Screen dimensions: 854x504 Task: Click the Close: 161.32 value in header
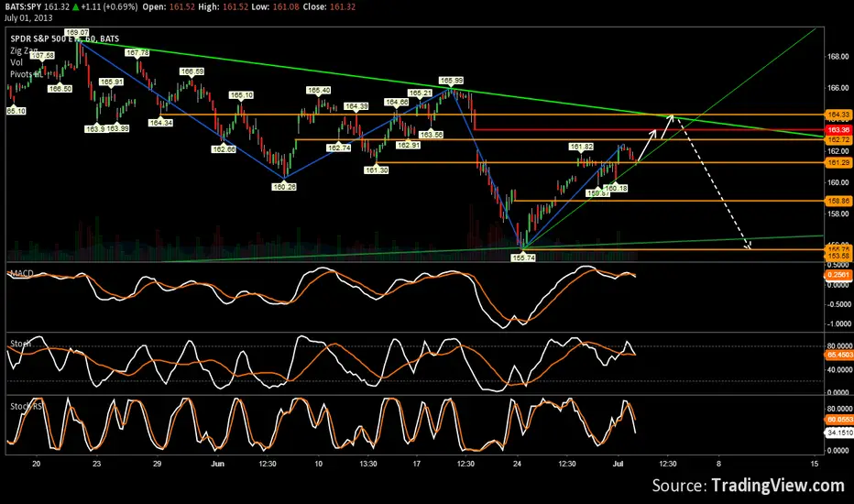[330, 6]
